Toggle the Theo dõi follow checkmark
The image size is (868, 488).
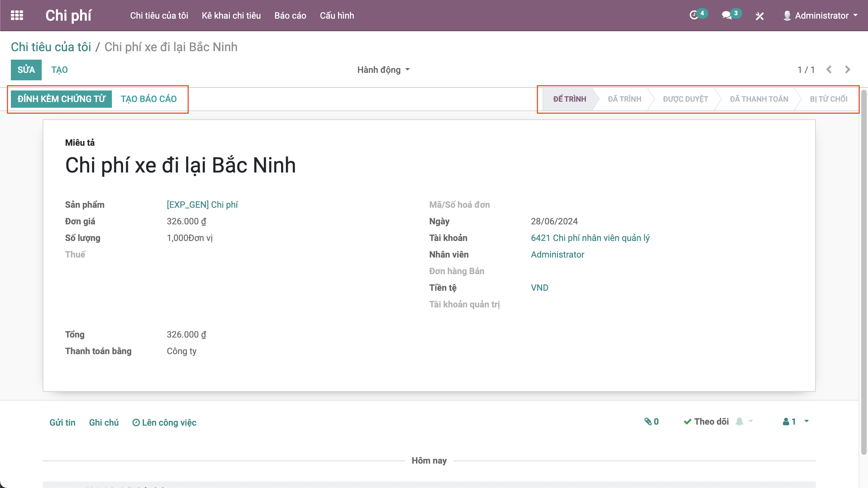coord(706,422)
